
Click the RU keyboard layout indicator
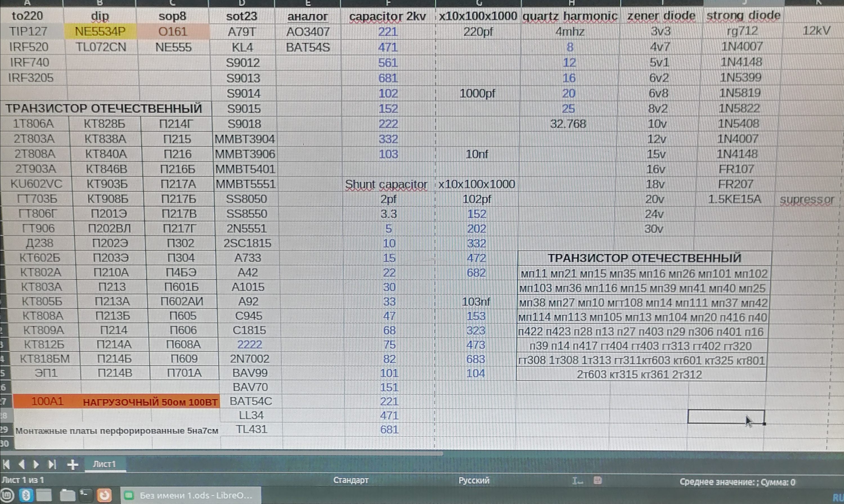[x=838, y=498]
